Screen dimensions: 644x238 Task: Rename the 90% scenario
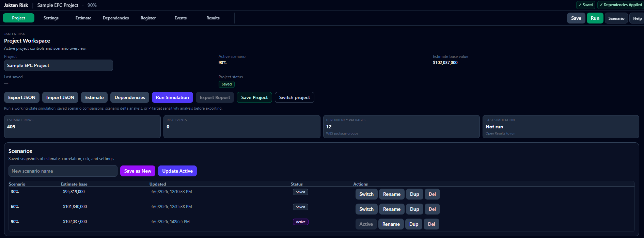(x=391, y=224)
